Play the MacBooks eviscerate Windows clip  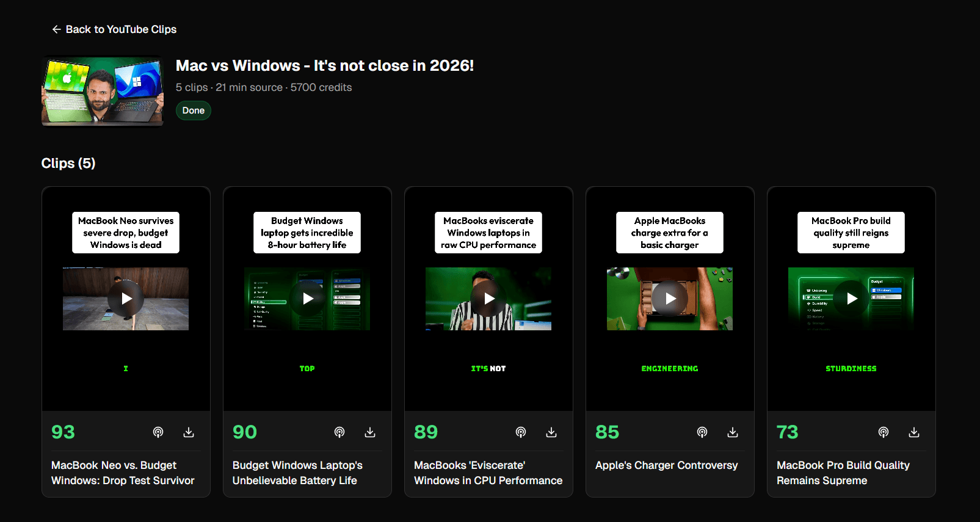click(488, 299)
